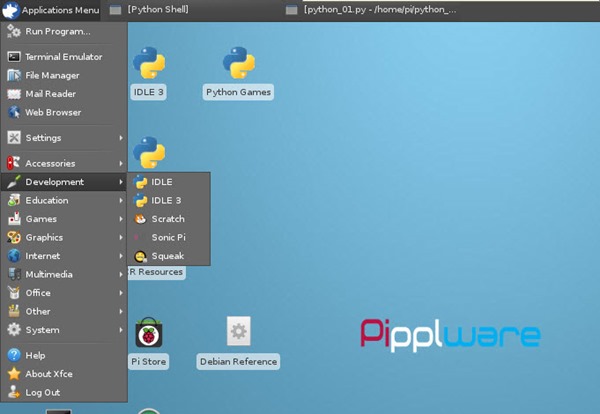Click the Help question mark icon
Image resolution: width=600 pixels, height=414 pixels.
click(14, 355)
